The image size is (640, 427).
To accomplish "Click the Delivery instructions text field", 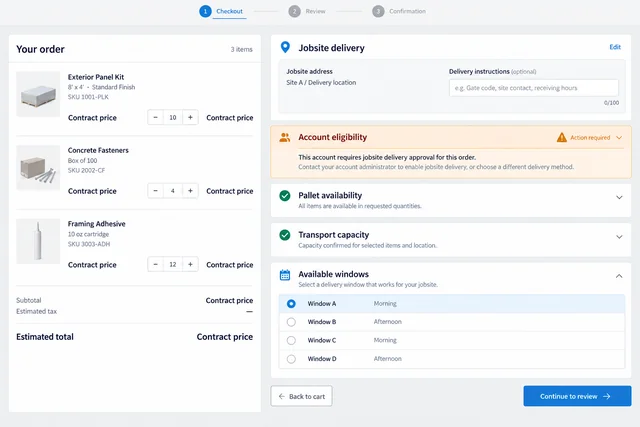I will (533, 88).
